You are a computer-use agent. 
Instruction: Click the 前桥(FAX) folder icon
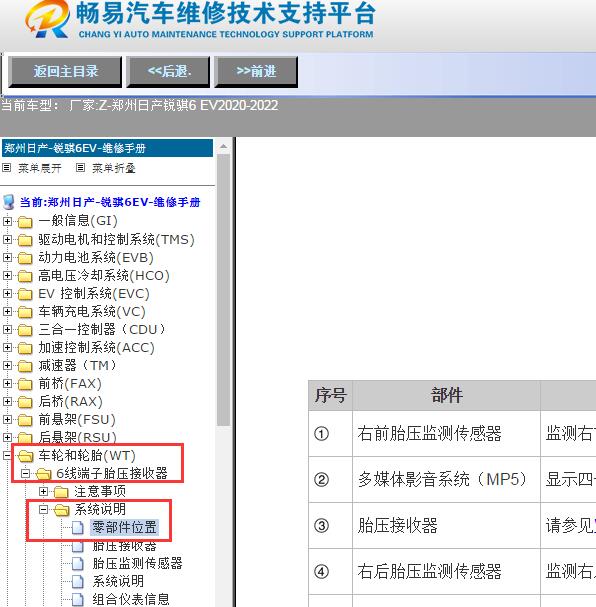click(x=25, y=384)
